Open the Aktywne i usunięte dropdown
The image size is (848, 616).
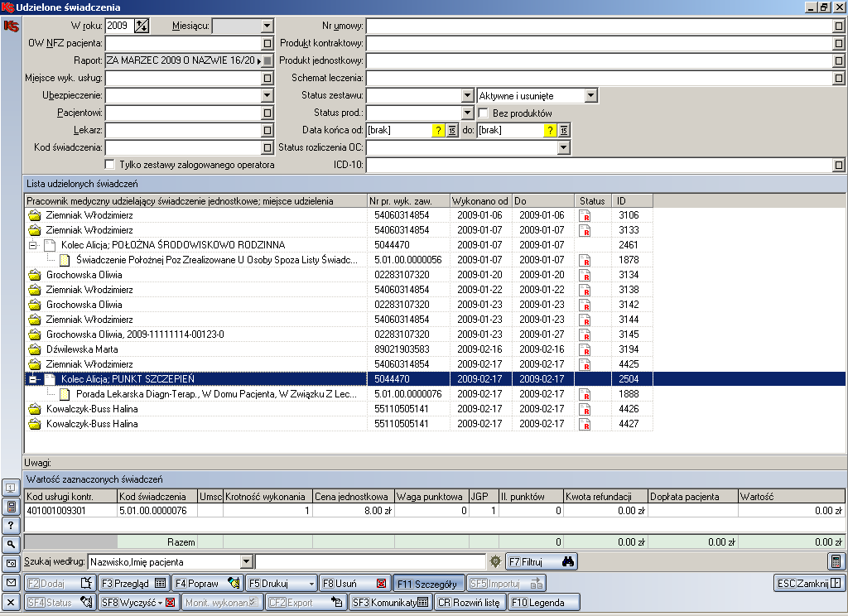tap(590, 95)
